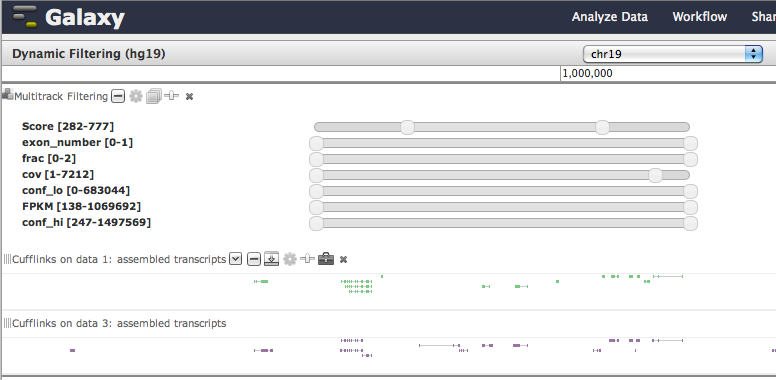Toggle filters icon for Multitrack Filtering group
This screenshot has height=380, width=776.
click(x=172, y=95)
